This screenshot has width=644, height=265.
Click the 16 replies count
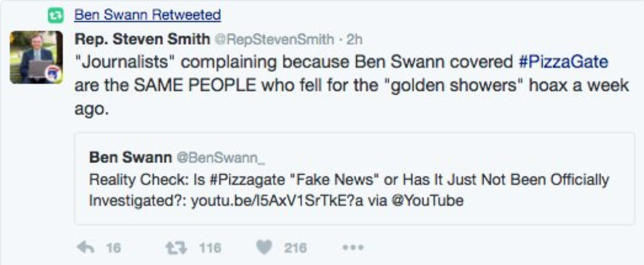point(113,248)
